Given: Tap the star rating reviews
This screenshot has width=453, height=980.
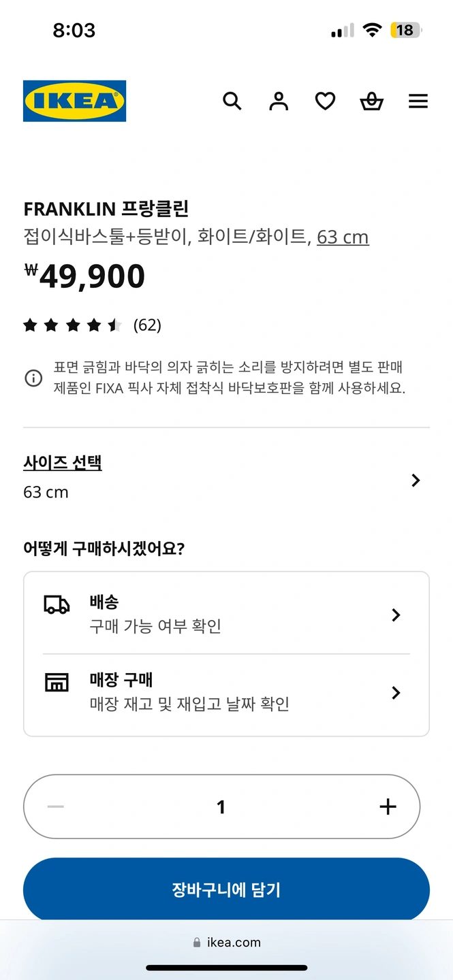Looking at the screenshot, I should [92, 325].
